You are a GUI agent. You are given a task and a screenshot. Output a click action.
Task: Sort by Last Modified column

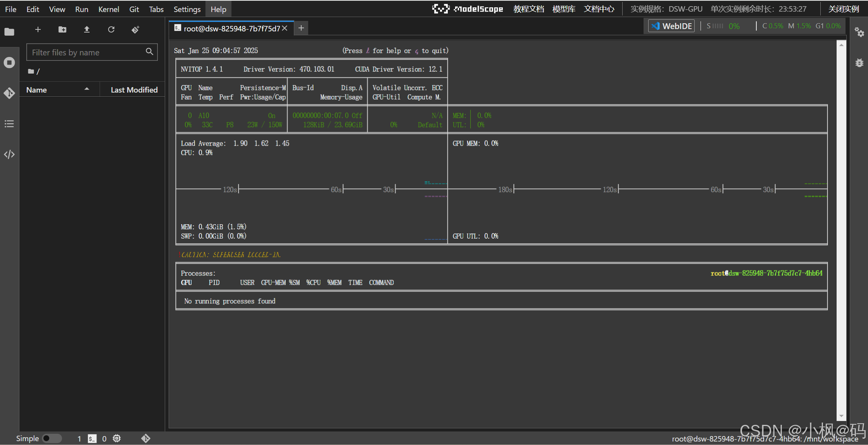pos(134,90)
